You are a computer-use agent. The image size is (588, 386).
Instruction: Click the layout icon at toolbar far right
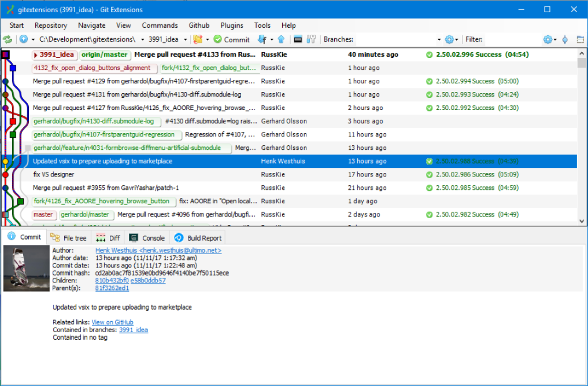coord(580,39)
